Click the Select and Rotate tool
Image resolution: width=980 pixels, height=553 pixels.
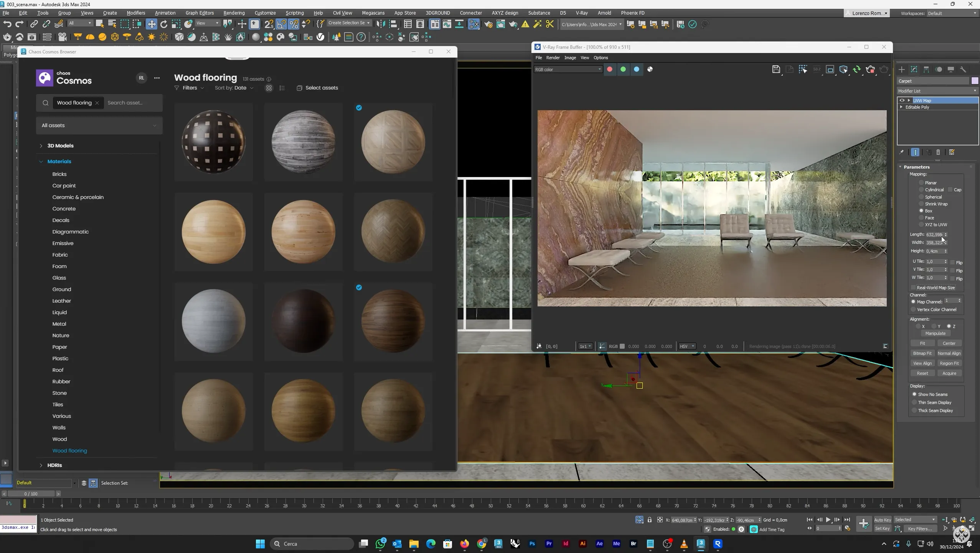(x=164, y=24)
